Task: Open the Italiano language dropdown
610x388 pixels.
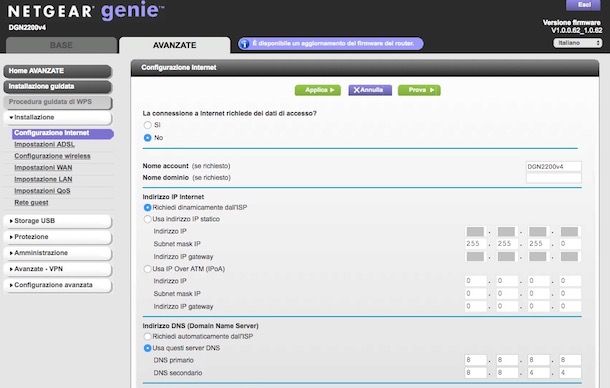Action: click(x=578, y=43)
